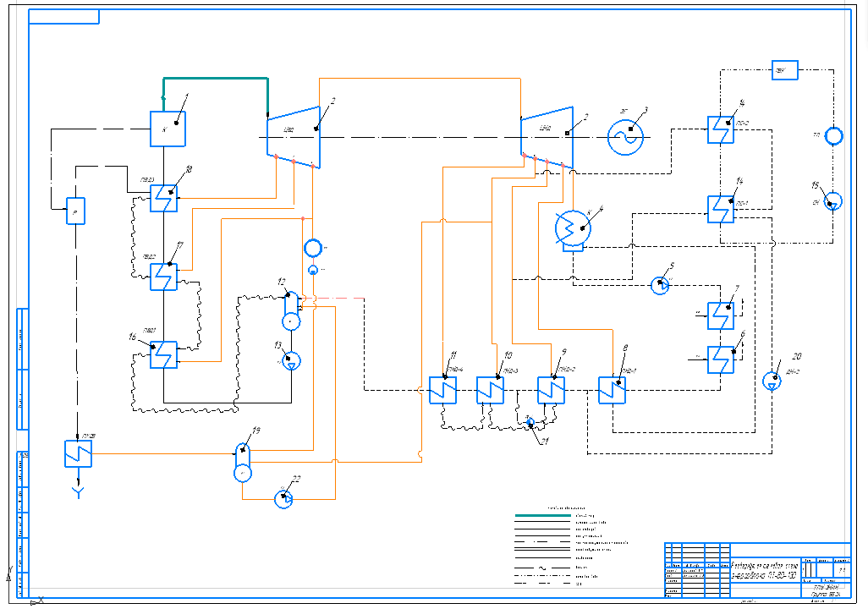
Task: Select high-pressure heater number 18
Action: click(164, 198)
